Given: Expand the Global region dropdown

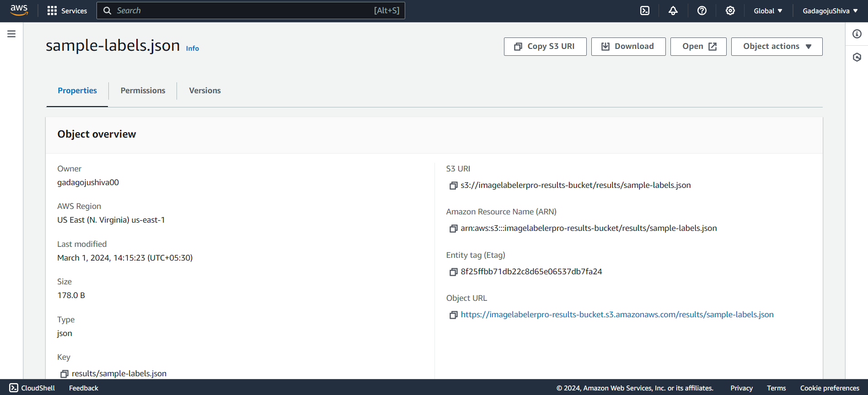Looking at the screenshot, I should 768,11.
